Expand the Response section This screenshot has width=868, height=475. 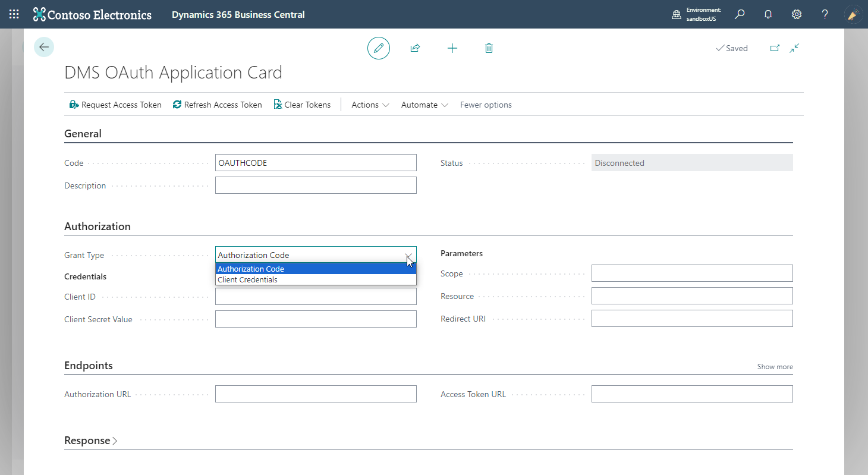tap(90, 440)
